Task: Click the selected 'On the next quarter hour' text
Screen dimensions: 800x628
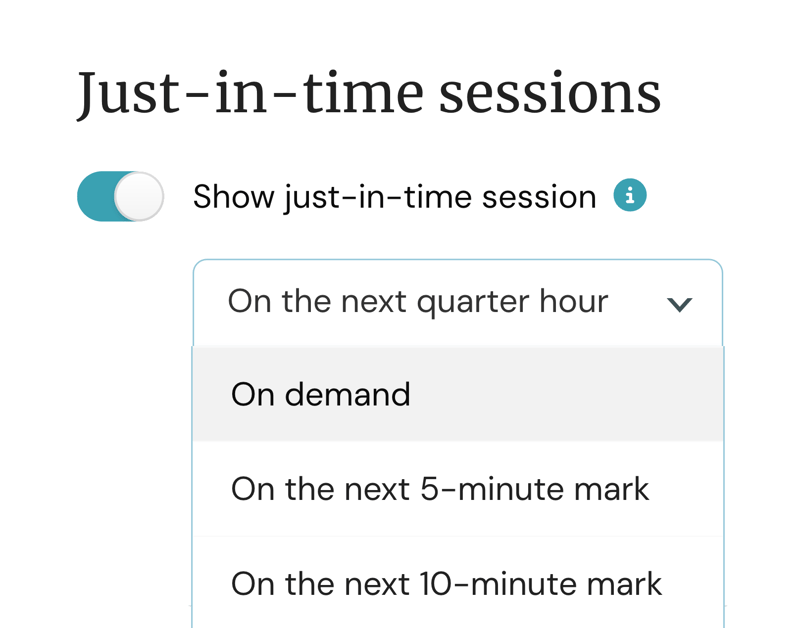Action: pyautogui.click(x=418, y=302)
